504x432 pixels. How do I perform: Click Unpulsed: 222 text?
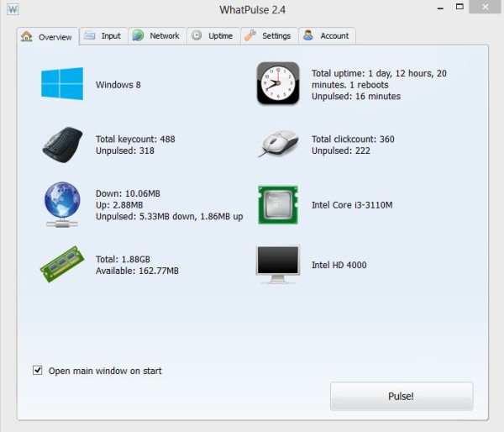coord(341,150)
